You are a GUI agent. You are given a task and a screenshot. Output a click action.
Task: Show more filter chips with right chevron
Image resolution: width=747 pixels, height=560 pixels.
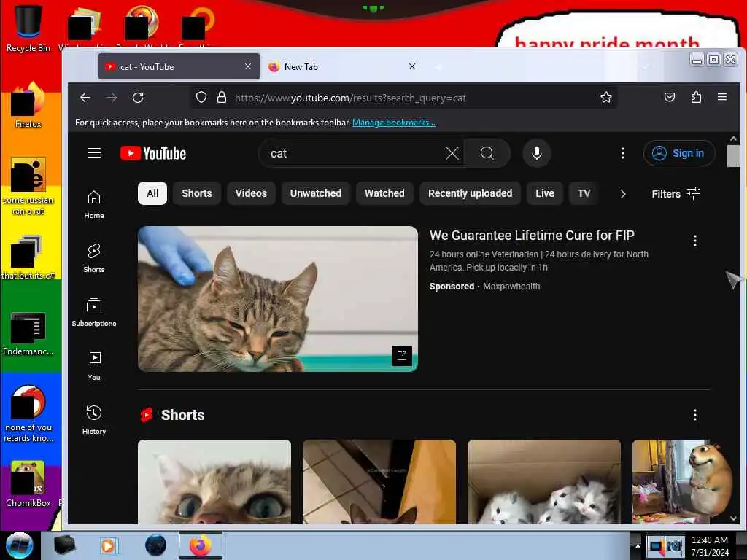[x=622, y=194]
